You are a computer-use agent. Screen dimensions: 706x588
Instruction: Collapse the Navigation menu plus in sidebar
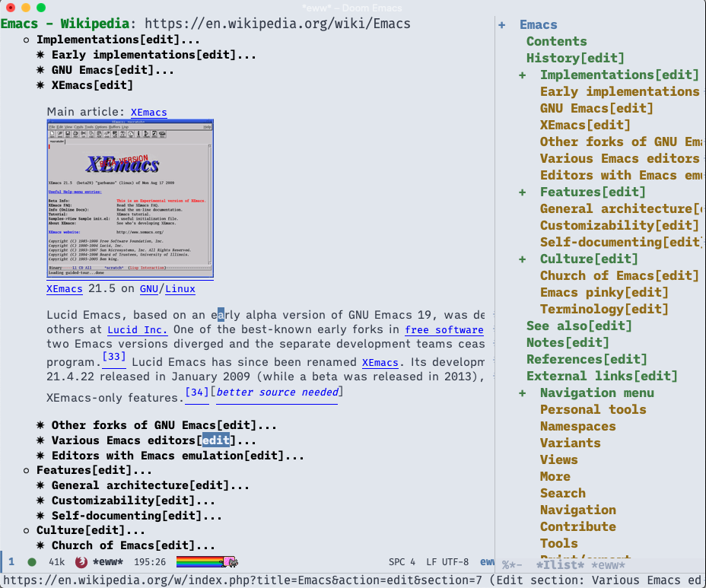tap(523, 393)
